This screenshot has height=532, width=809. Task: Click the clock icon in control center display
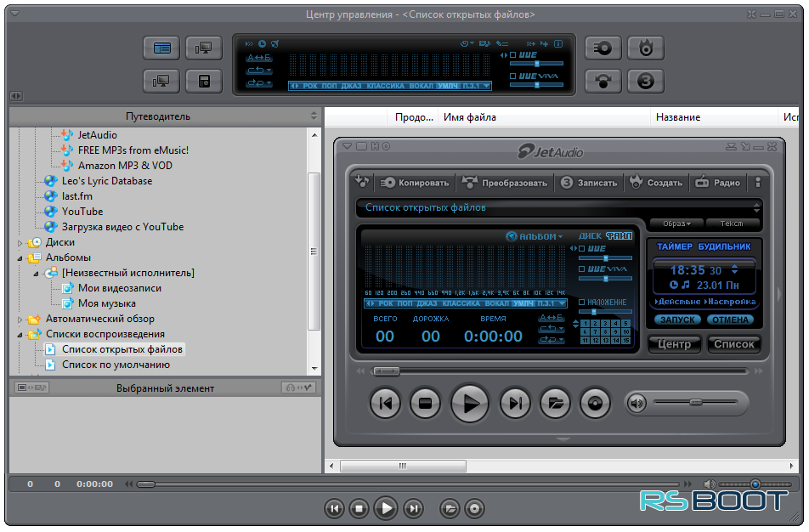pyautogui.click(x=262, y=44)
